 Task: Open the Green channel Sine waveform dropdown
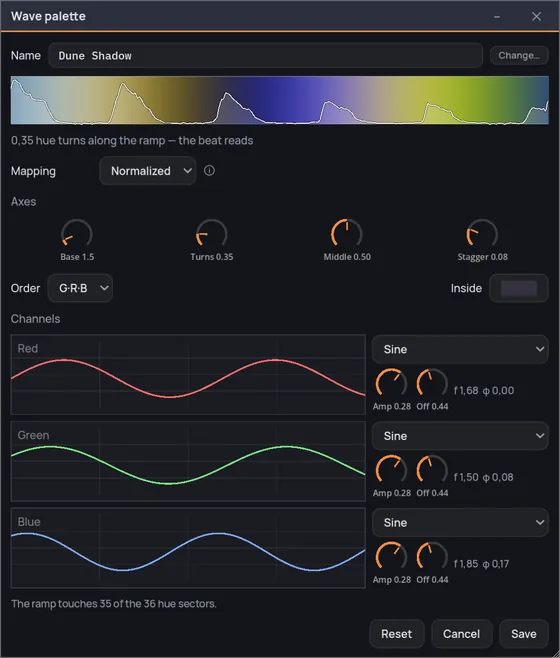pos(460,436)
